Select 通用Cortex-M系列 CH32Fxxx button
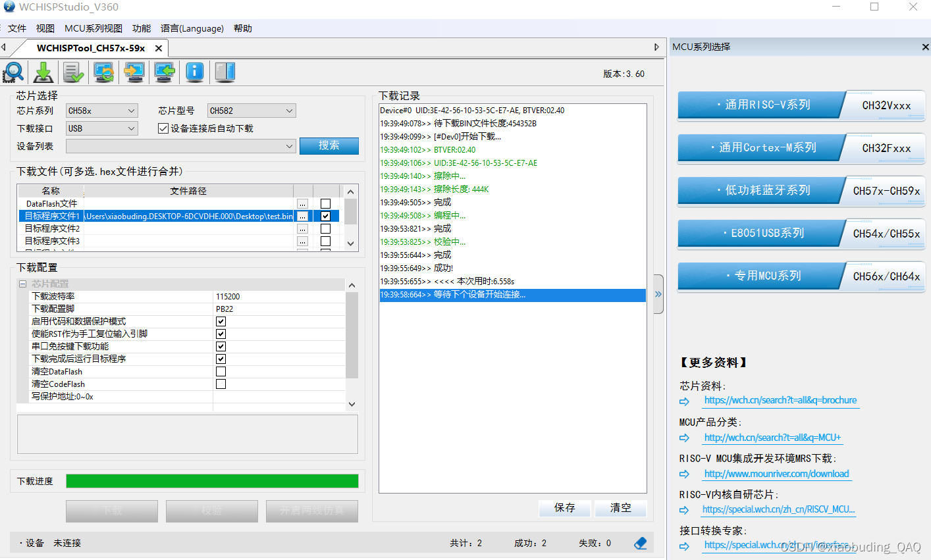931x560 pixels. click(801, 148)
